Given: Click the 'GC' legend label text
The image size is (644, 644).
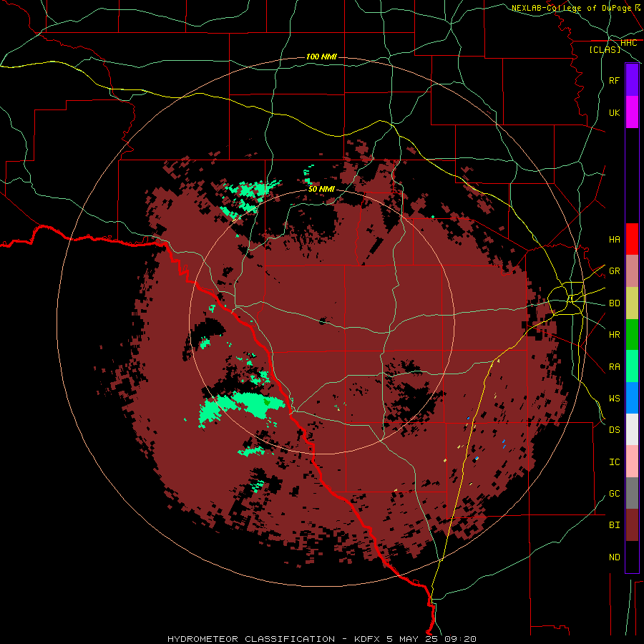Looking at the screenshot, I should click(x=614, y=493).
